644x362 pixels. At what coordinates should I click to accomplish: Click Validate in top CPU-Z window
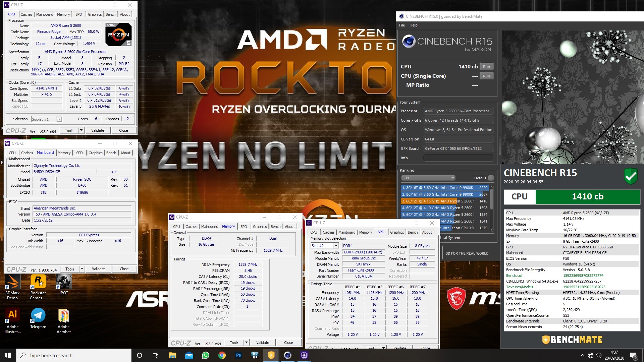point(98,130)
